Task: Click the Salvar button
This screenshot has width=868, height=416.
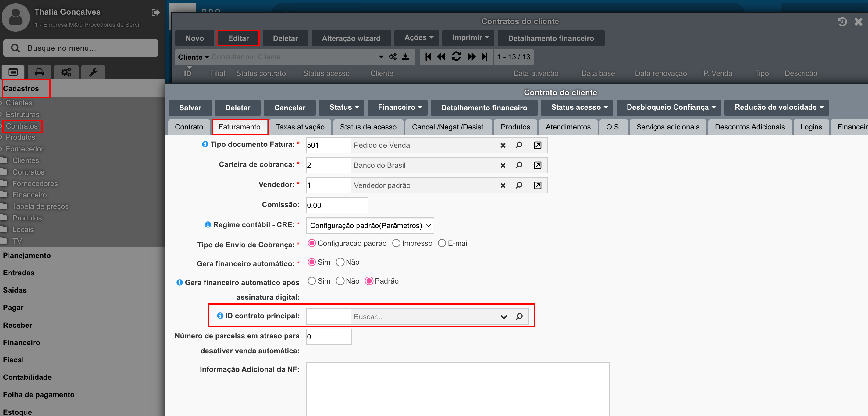Action: 190,108
